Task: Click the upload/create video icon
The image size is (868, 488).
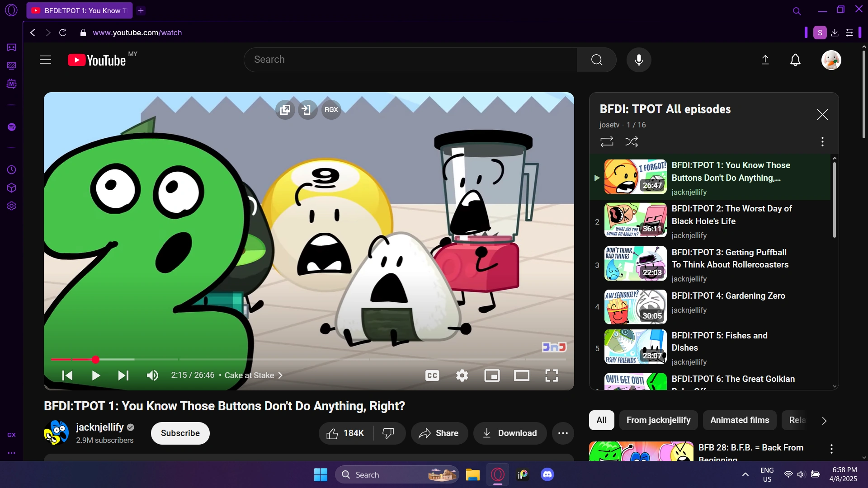Action: 765,60
